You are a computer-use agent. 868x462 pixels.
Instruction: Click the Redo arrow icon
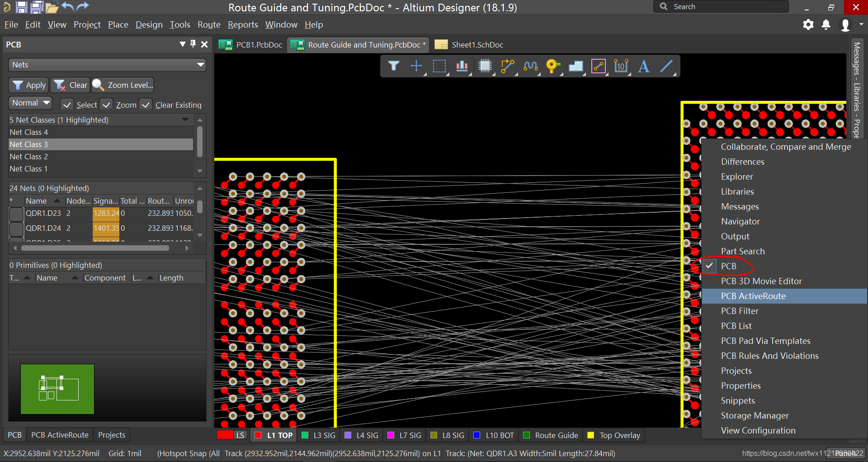[x=82, y=6]
